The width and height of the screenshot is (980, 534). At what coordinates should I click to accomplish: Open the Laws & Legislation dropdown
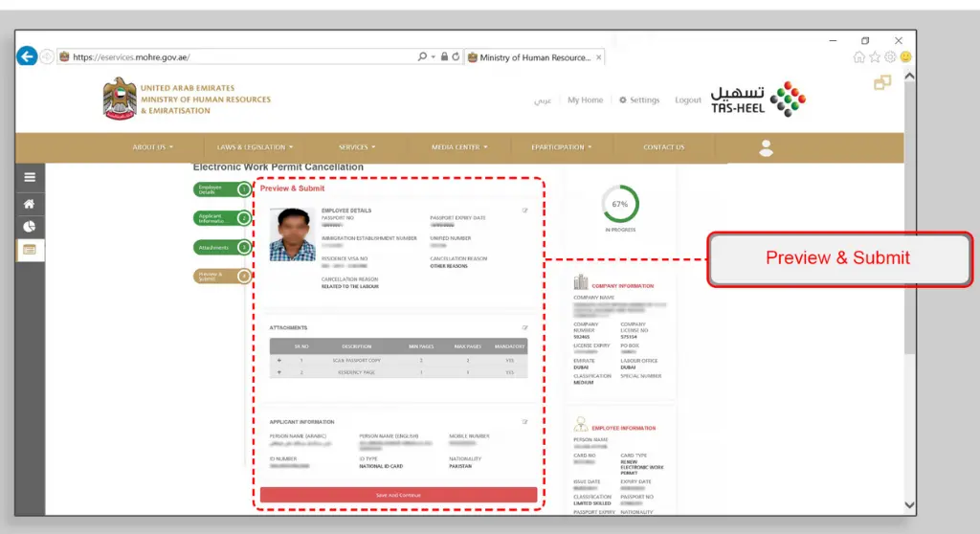pos(255,147)
